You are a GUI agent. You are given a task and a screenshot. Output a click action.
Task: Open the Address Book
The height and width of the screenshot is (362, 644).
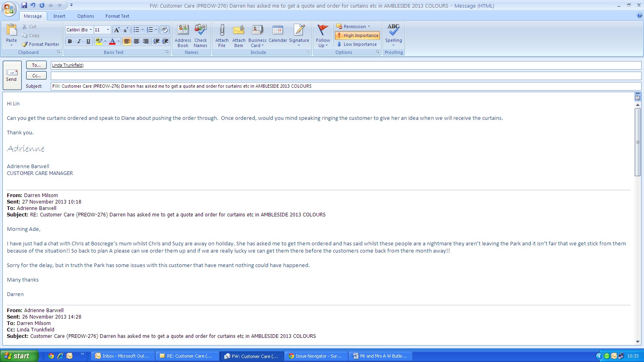point(183,36)
